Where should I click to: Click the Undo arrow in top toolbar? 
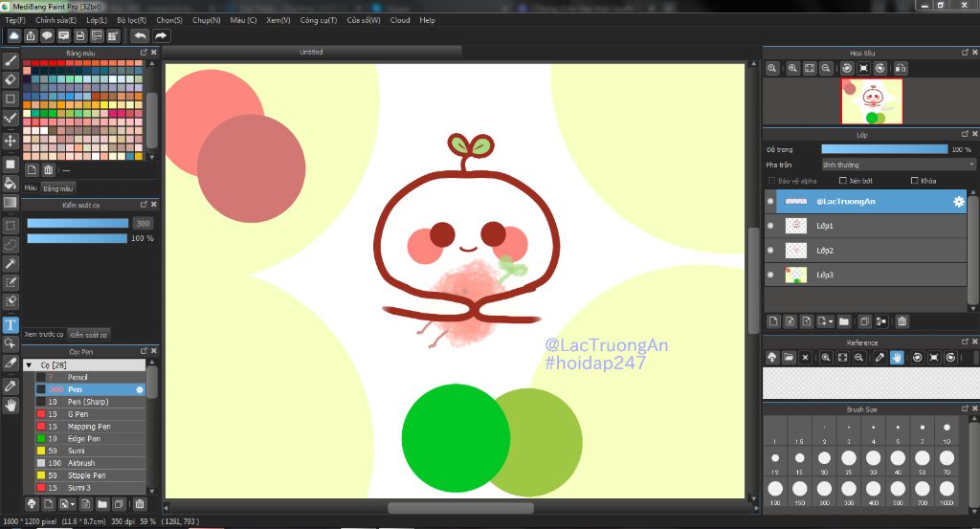coord(140,35)
